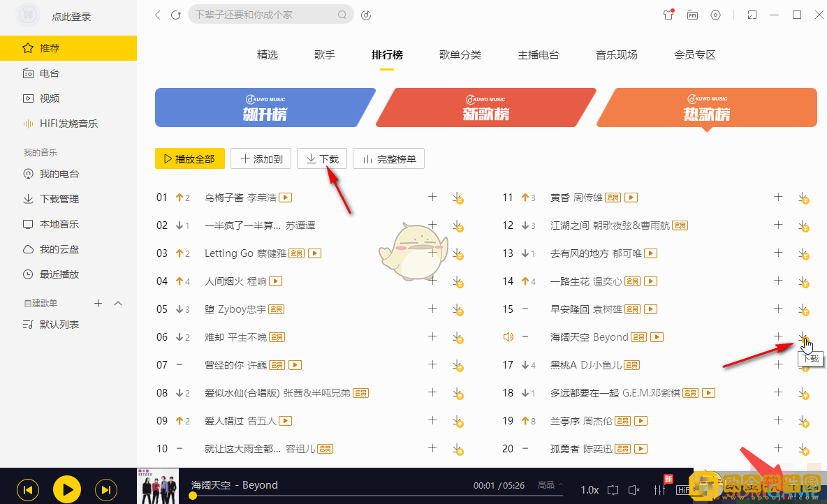The width and height of the screenshot is (827, 504).
Task: Select the 热歌榜 chart banner
Action: 707,108
